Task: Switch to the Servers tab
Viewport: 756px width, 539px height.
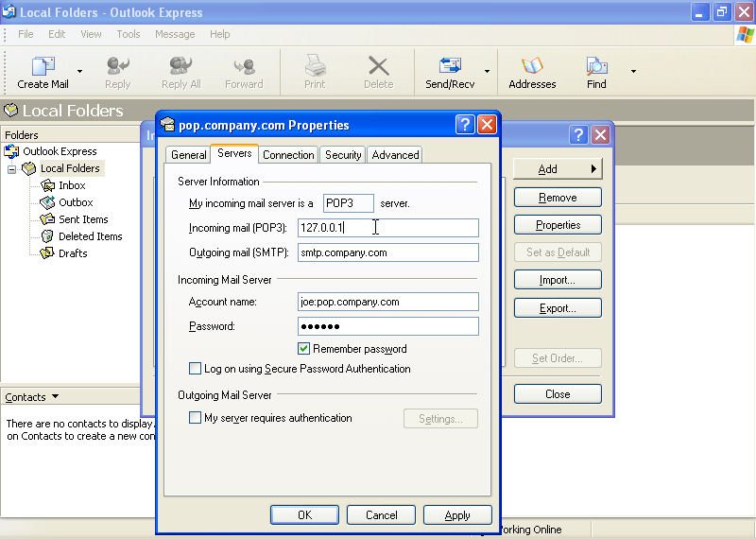Action: 234,153
